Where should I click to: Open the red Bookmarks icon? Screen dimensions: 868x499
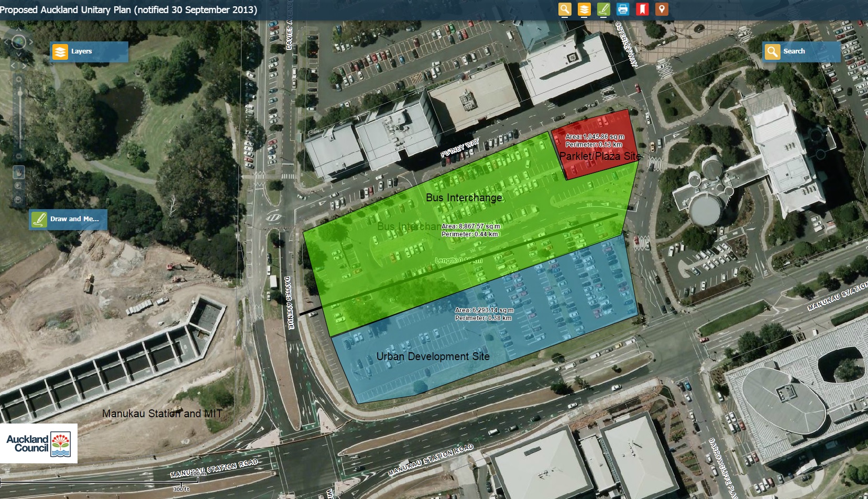642,9
